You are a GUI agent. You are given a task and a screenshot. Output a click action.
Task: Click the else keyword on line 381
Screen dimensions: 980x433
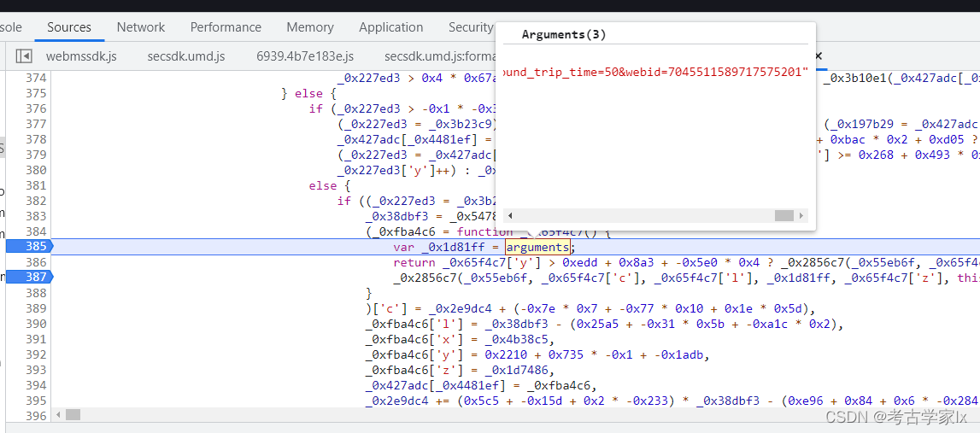click(x=322, y=185)
